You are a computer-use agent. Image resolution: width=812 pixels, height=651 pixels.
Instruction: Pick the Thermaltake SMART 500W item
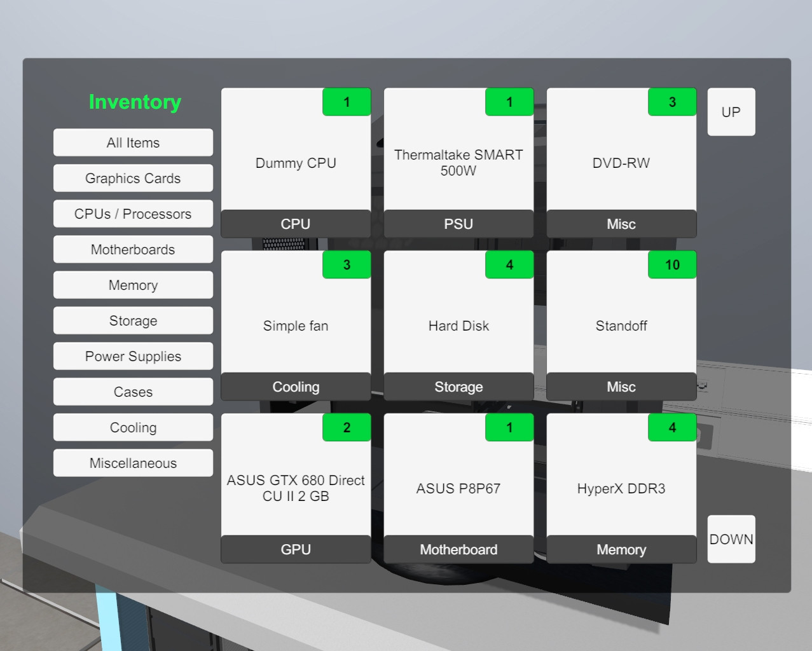458,163
